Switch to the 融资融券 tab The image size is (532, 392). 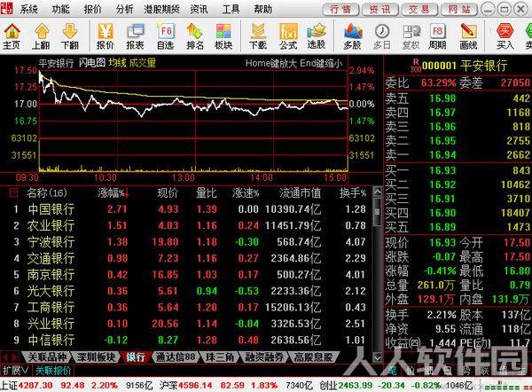point(264,357)
